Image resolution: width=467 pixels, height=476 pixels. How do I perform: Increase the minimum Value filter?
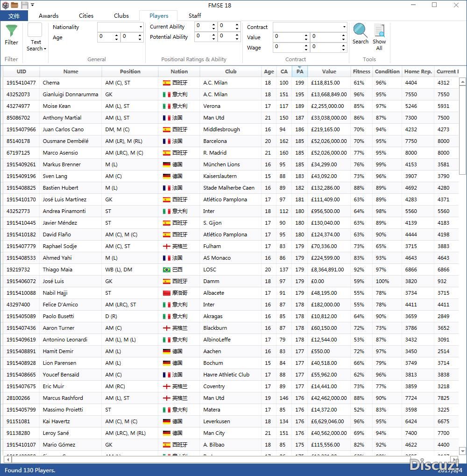pos(306,35)
